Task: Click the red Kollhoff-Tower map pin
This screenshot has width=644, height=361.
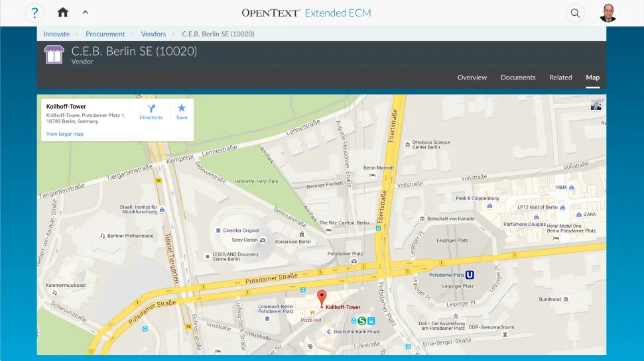Action: coord(322,297)
